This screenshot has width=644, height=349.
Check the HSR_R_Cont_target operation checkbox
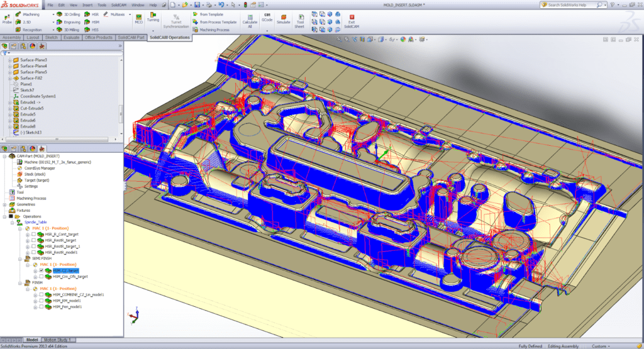pos(34,234)
